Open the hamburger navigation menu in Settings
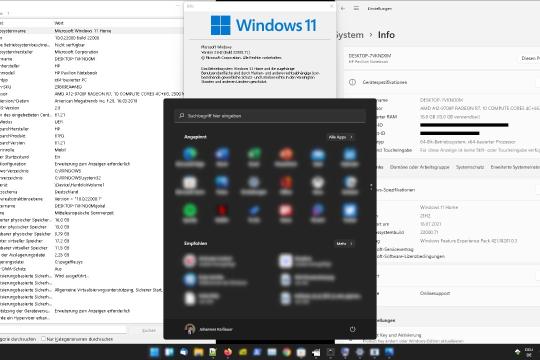Viewport: 540px width, 360px height. tap(356, 8)
